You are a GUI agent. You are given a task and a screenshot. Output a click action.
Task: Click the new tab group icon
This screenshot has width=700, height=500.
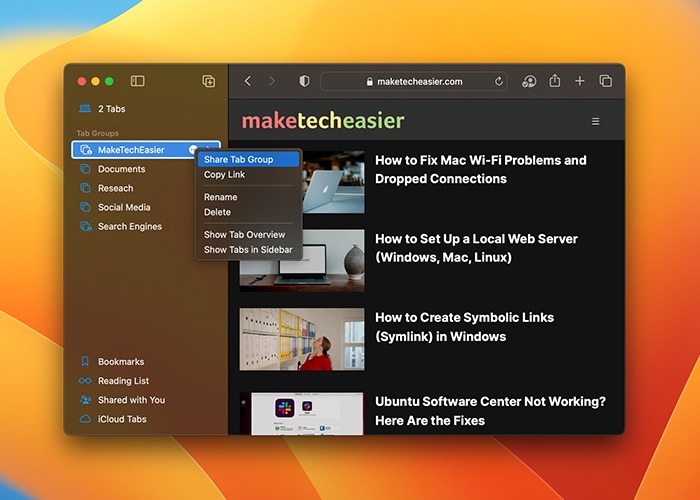208,81
